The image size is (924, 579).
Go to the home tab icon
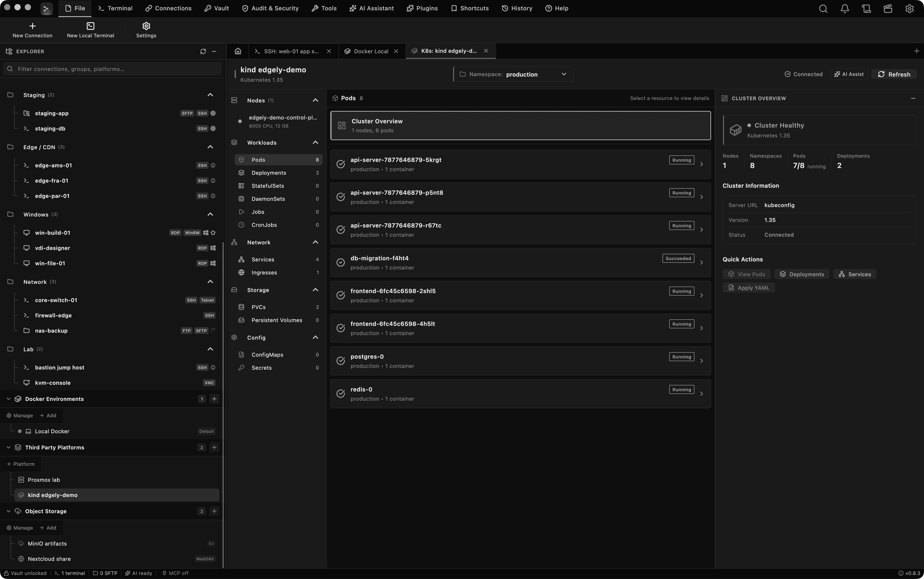point(238,51)
